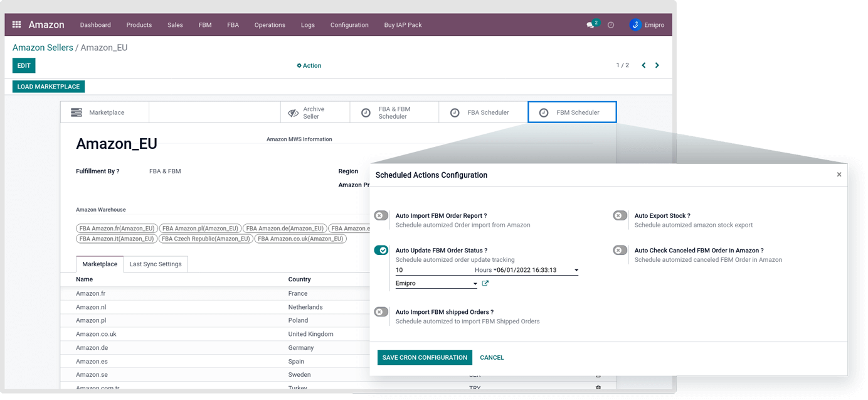The image size is (868, 400).
Task: Click Save Cron Configuration button
Action: click(x=425, y=357)
